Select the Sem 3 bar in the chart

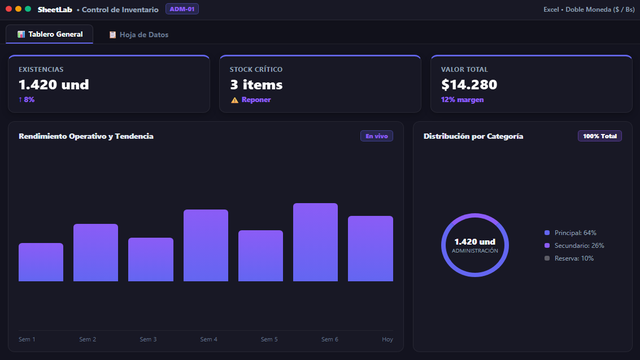(x=151, y=259)
